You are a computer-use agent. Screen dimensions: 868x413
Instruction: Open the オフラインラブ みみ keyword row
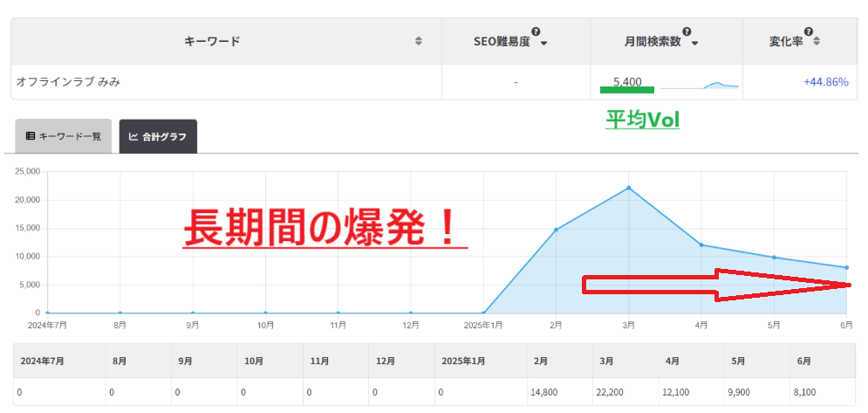(x=68, y=82)
